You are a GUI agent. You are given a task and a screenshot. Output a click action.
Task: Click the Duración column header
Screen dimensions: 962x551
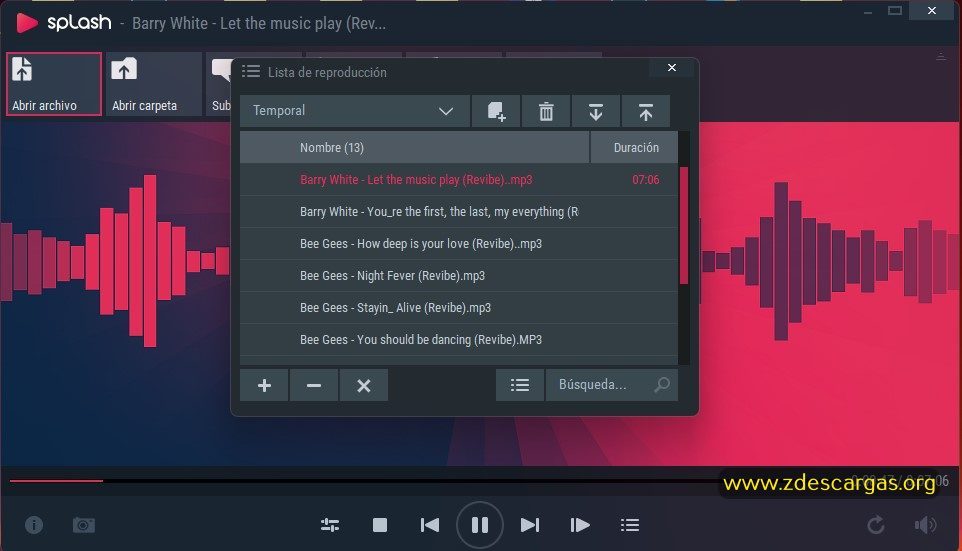point(634,147)
